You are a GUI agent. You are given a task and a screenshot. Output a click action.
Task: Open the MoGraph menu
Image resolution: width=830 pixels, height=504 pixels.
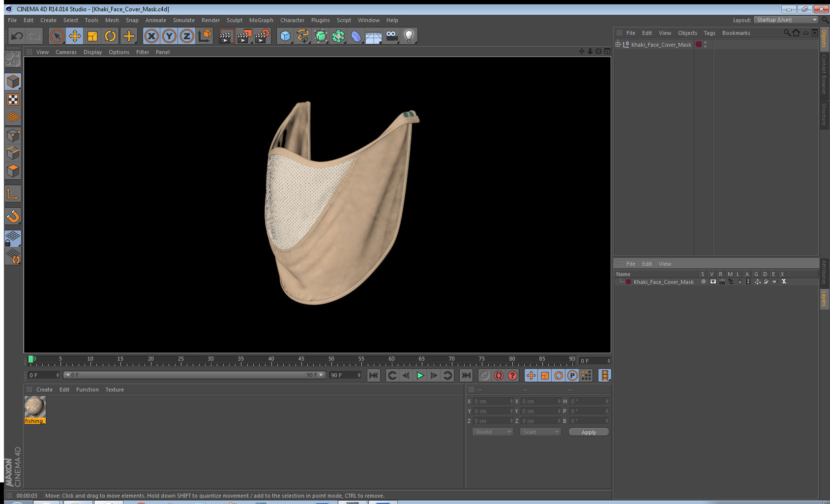pyautogui.click(x=261, y=20)
